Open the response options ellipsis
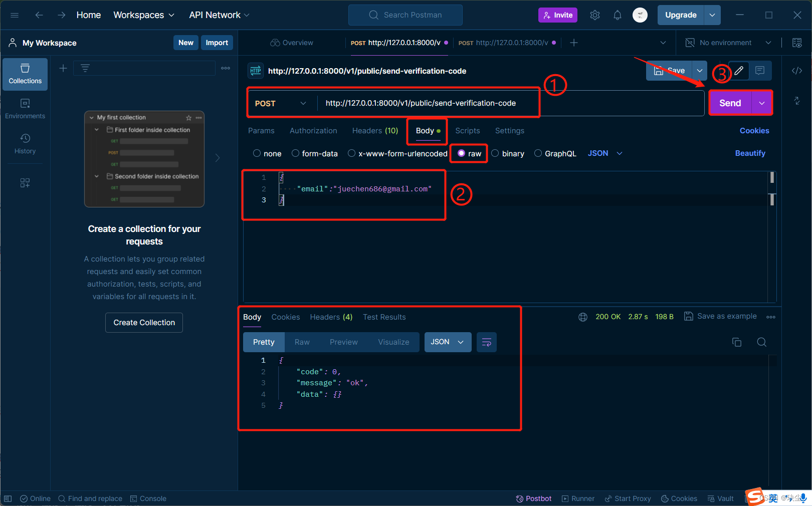812x506 pixels. [x=771, y=317]
